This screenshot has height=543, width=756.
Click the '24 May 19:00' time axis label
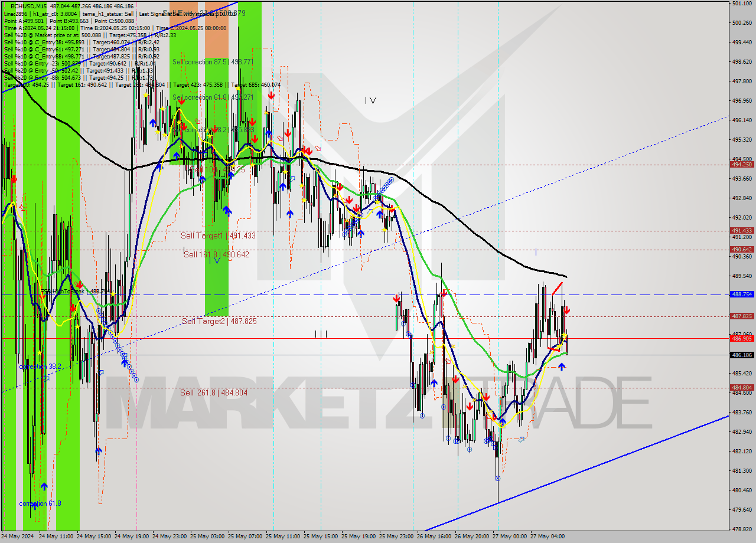click(x=133, y=537)
